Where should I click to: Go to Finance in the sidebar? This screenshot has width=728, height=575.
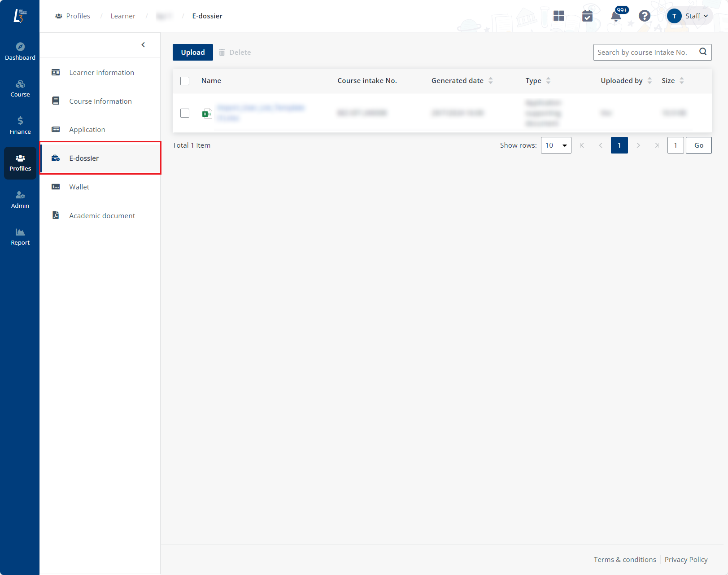click(x=20, y=126)
